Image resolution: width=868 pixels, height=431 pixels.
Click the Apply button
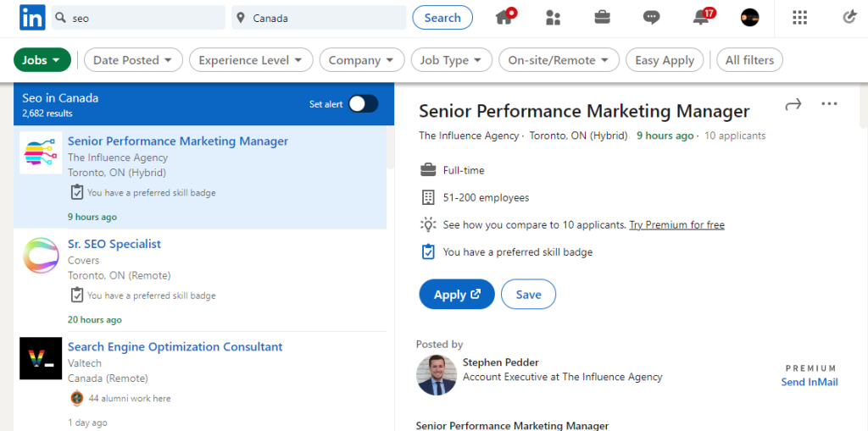[457, 295]
